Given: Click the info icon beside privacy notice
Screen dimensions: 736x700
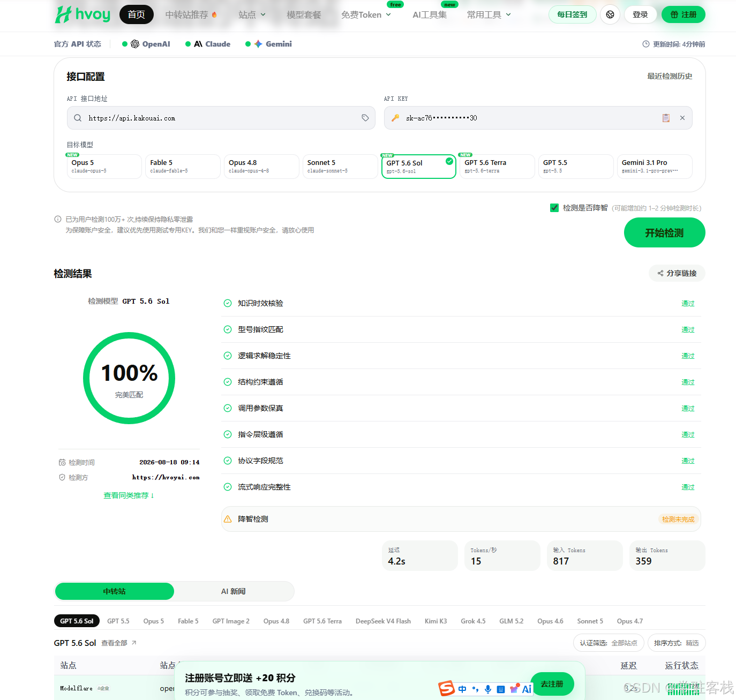Looking at the screenshot, I should click(x=58, y=219).
